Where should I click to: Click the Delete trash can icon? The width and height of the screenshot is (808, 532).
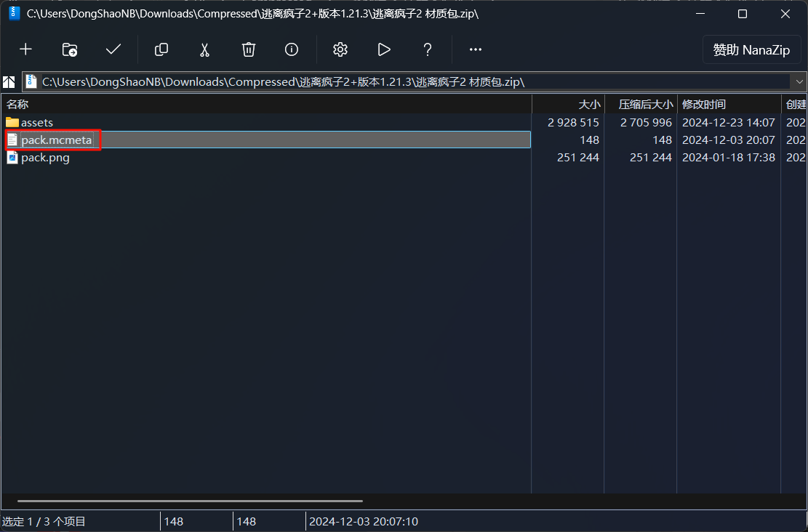249,49
